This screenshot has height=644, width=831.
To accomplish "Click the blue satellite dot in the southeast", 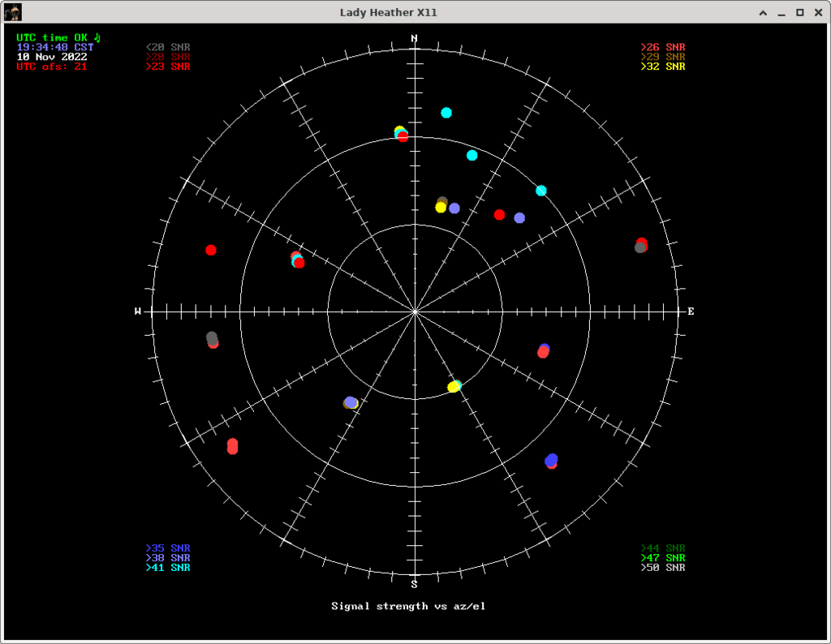I will tap(553, 459).
